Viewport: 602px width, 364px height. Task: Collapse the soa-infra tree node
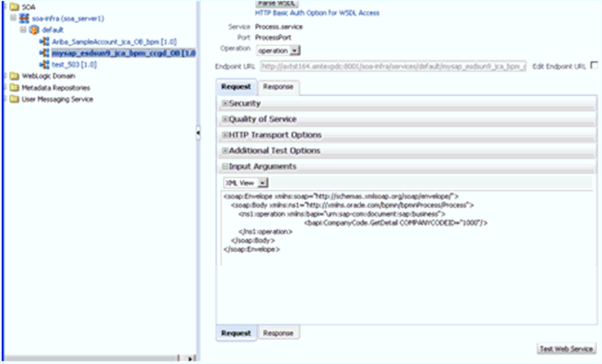pos(13,17)
